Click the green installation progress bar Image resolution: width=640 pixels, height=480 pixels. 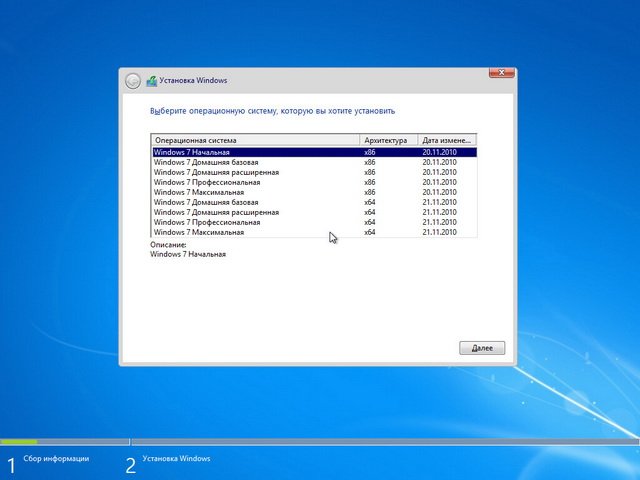pos(19,442)
